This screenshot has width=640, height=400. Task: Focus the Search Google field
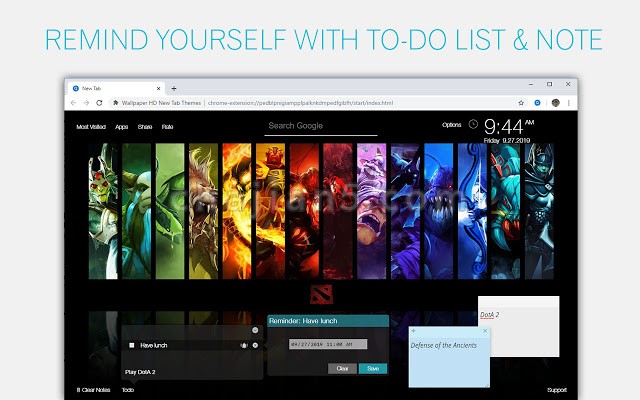(x=321, y=126)
